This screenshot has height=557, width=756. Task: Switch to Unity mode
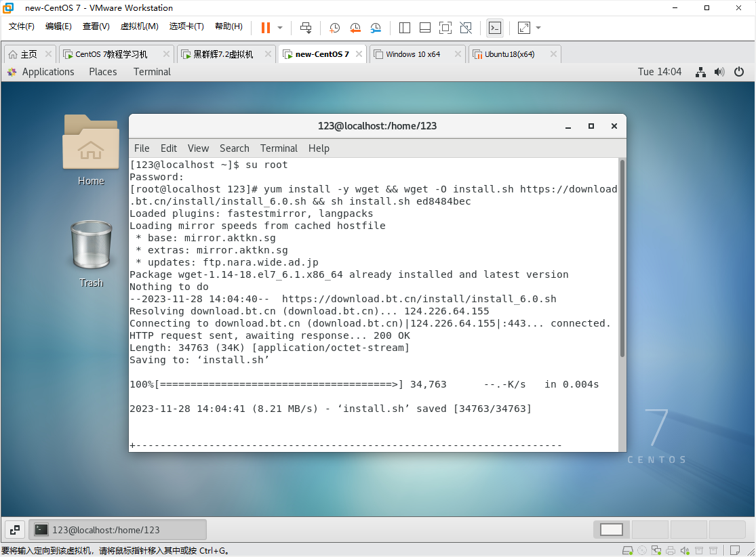466,28
